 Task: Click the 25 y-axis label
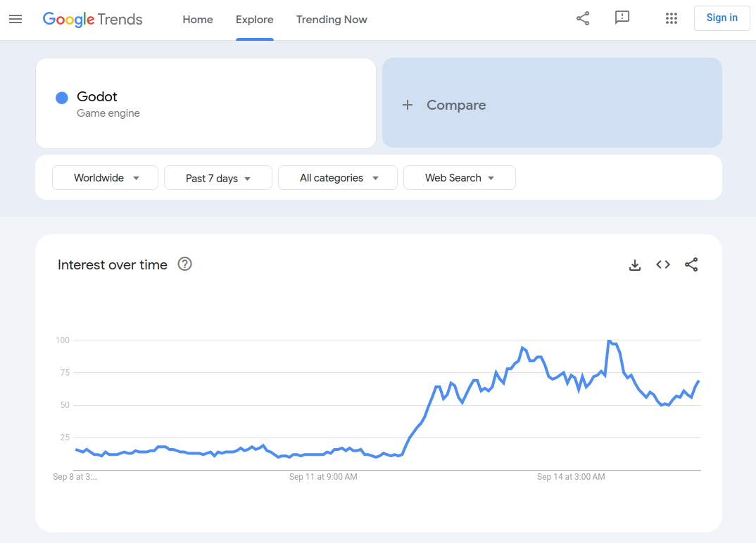pos(65,437)
